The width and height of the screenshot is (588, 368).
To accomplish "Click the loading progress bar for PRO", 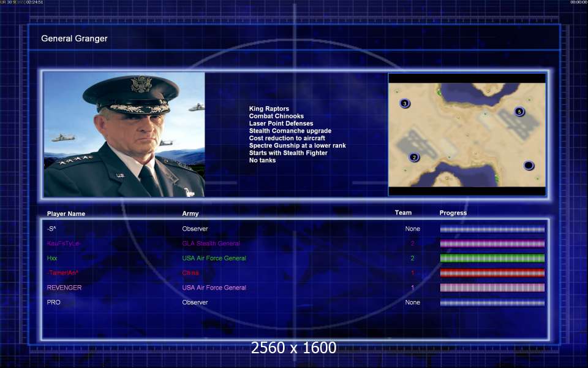I will (492, 302).
